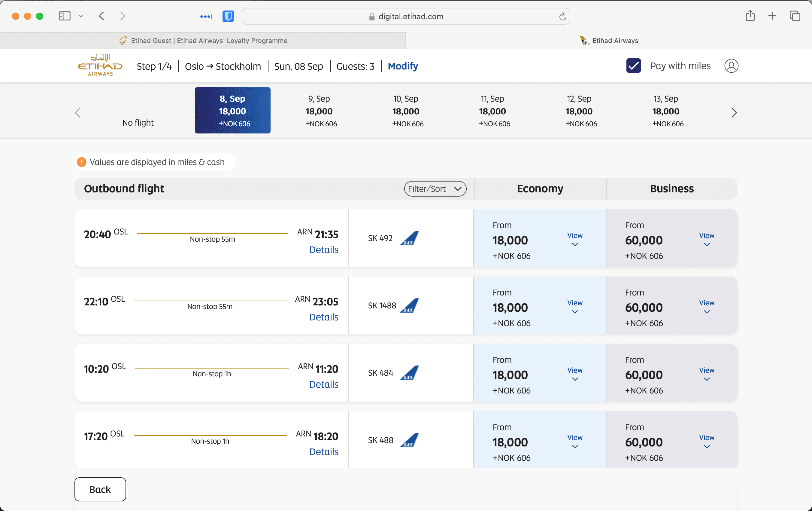Click Guests: 3 in header
The width and height of the screenshot is (812, 511).
click(x=356, y=66)
